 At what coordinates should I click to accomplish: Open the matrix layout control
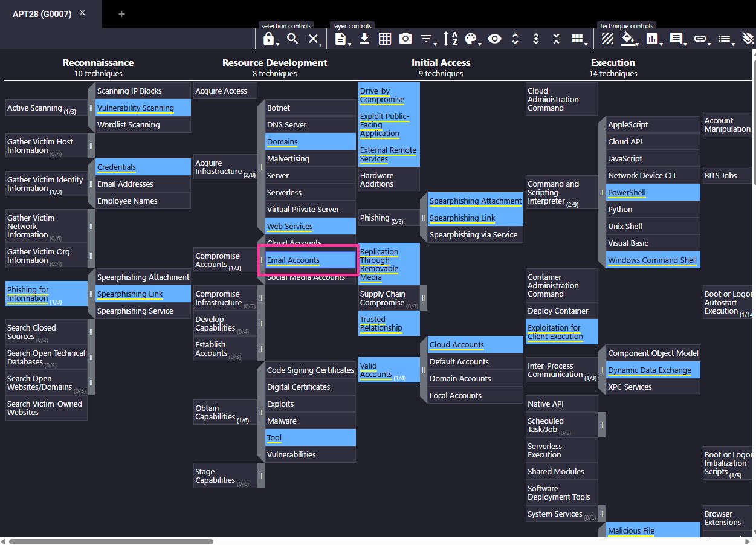tap(578, 39)
